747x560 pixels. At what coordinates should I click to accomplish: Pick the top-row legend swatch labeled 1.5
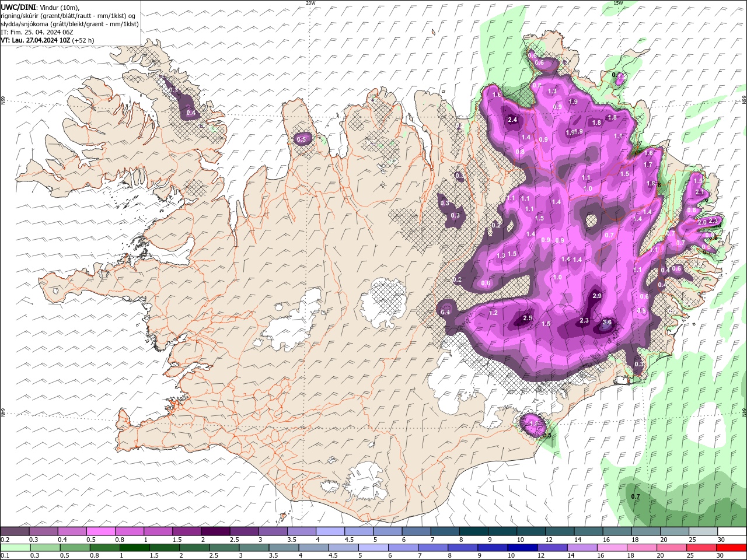click(187, 531)
